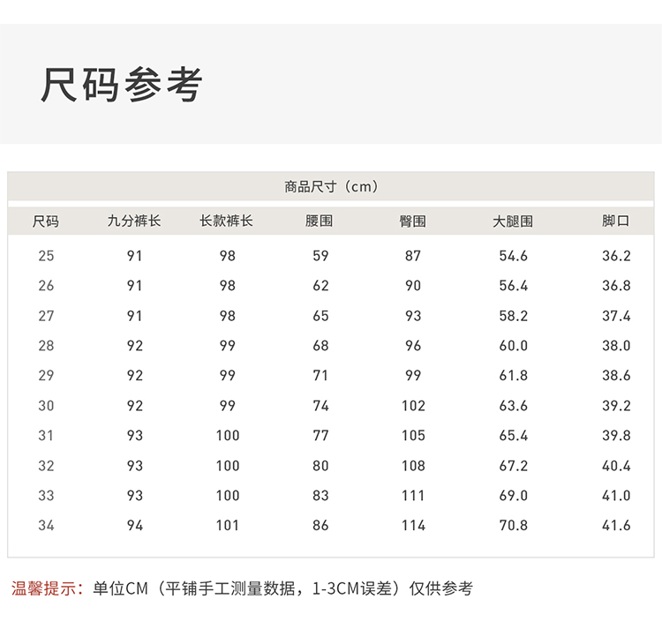662x644 pixels.
Task: Click thigh value 69.0
Action: (514, 496)
